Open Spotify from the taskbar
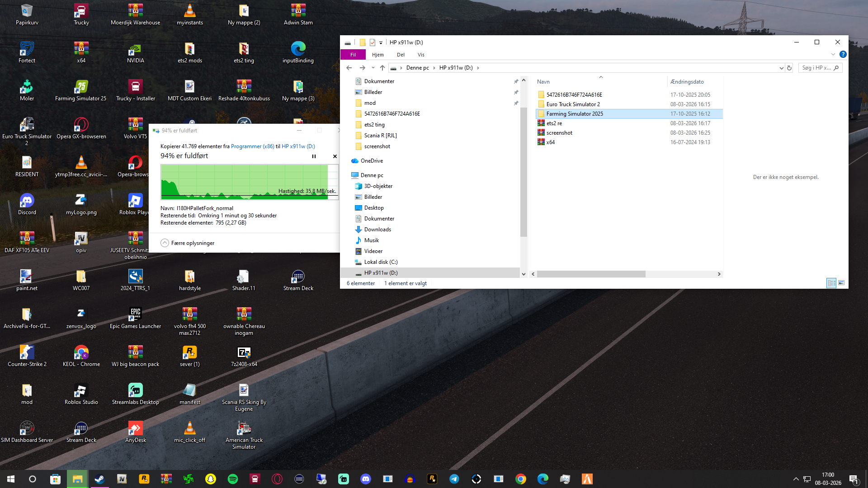 (x=233, y=479)
